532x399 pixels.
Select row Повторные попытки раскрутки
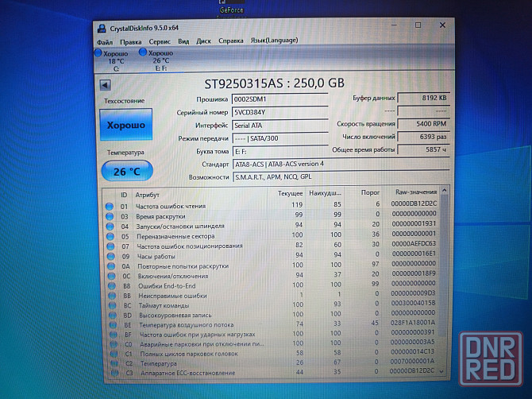pyautogui.click(x=272, y=265)
